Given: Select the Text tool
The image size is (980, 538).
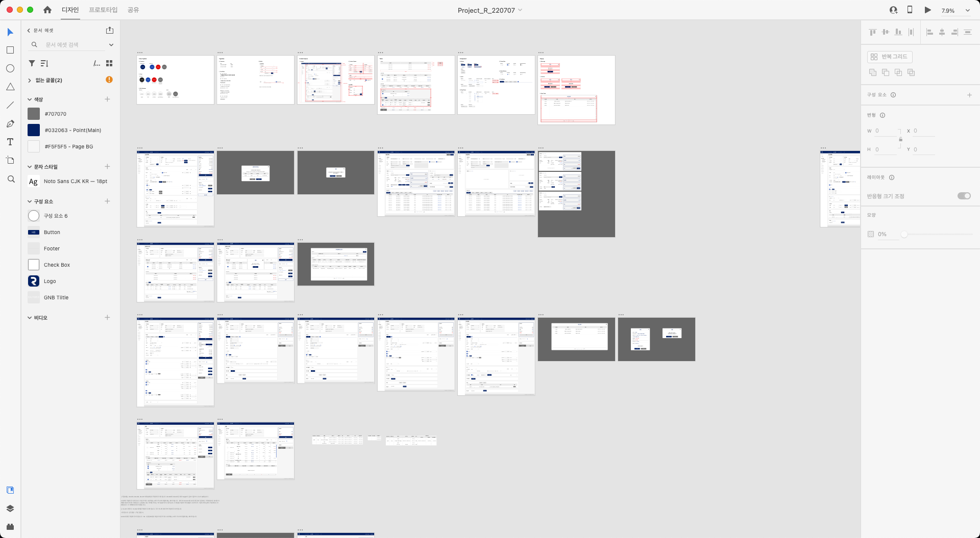Looking at the screenshot, I should pyautogui.click(x=10, y=142).
